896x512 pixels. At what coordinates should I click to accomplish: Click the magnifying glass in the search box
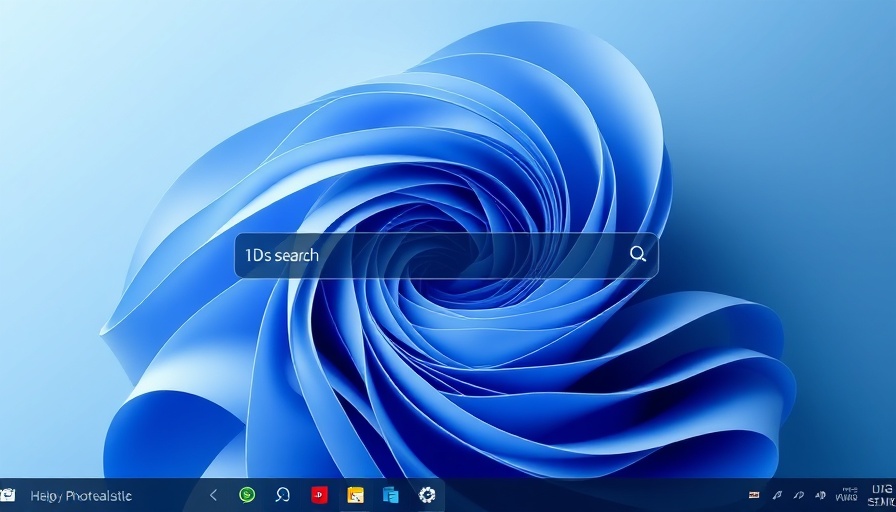coord(638,254)
